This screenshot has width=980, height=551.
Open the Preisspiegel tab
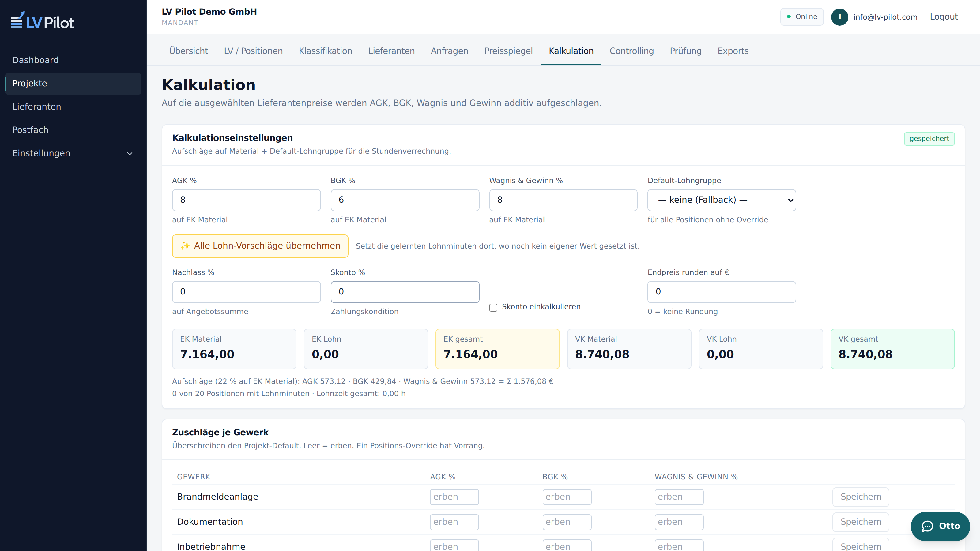pos(508,51)
